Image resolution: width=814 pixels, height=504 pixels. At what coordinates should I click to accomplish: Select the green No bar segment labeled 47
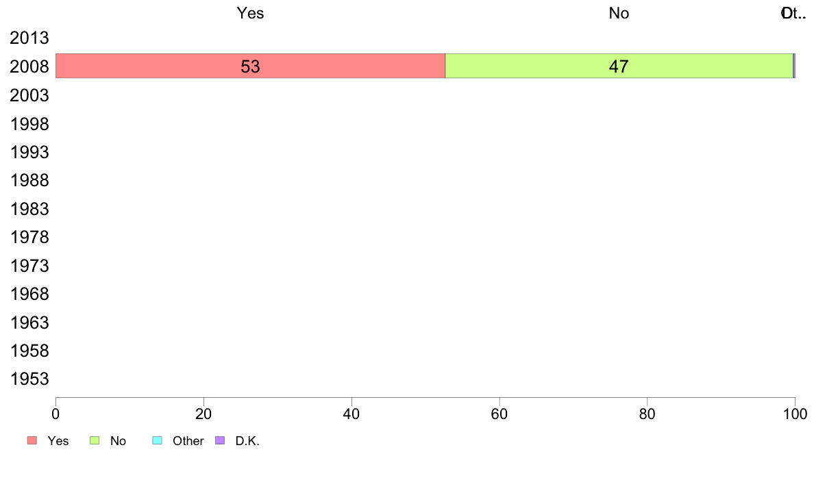(619, 66)
